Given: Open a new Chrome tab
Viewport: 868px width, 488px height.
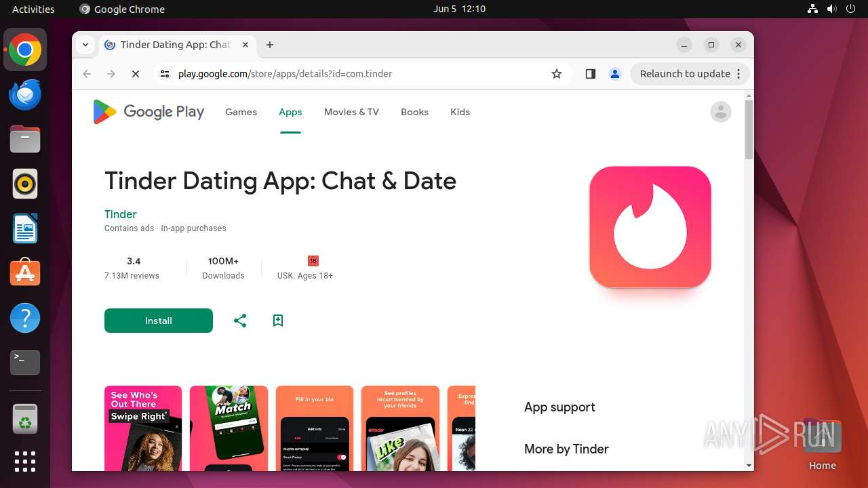Looking at the screenshot, I should coord(270,45).
